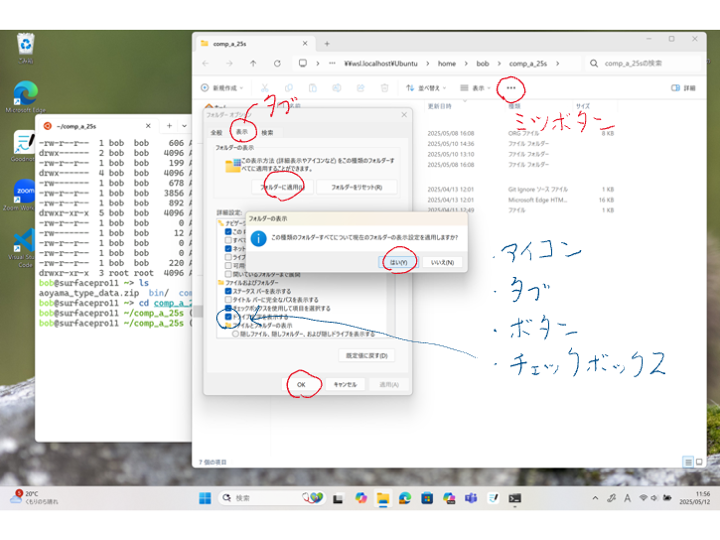The image size is (720, 540).
Task: Switch to 検索 tab in Folder Options
Action: click(x=267, y=133)
